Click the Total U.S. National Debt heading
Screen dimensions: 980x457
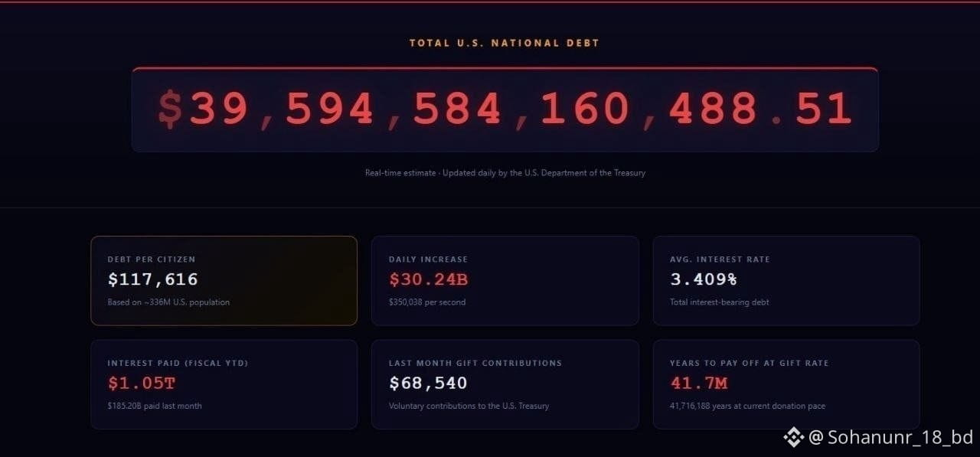click(505, 43)
